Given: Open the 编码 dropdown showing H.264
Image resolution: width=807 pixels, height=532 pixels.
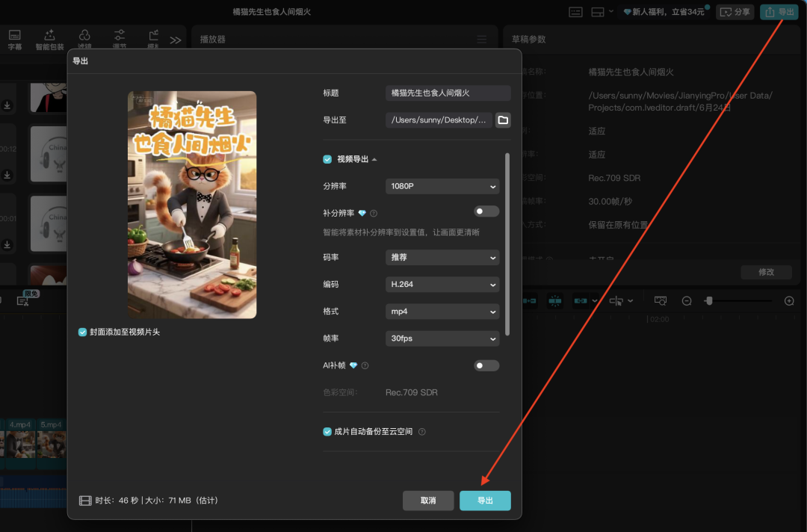Looking at the screenshot, I should tap(442, 285).
